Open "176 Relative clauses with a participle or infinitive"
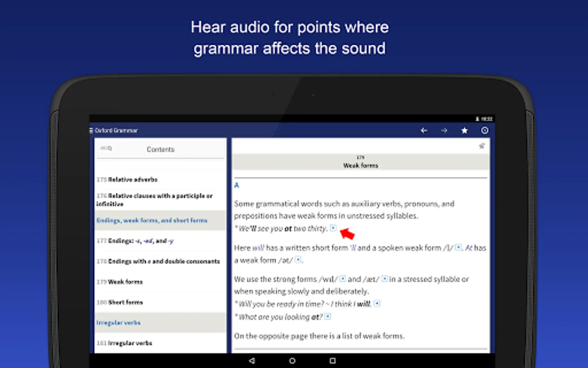Viewport: 588px width, 368px height. 160,200
